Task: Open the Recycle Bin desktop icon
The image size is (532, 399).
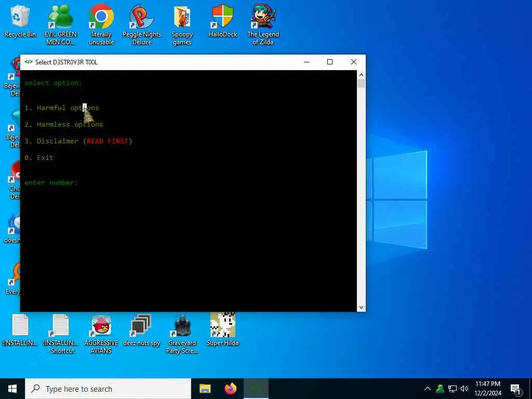Action: (20, 21)
